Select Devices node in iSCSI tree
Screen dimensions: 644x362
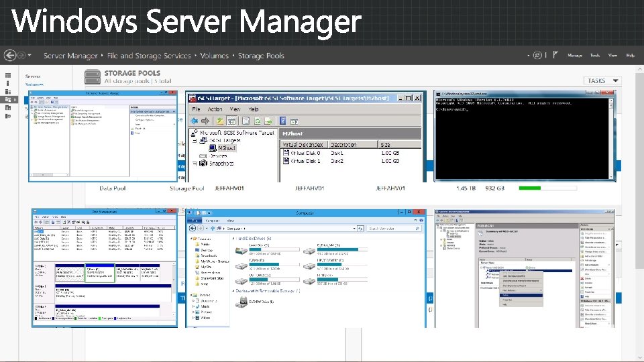[218, 156]
